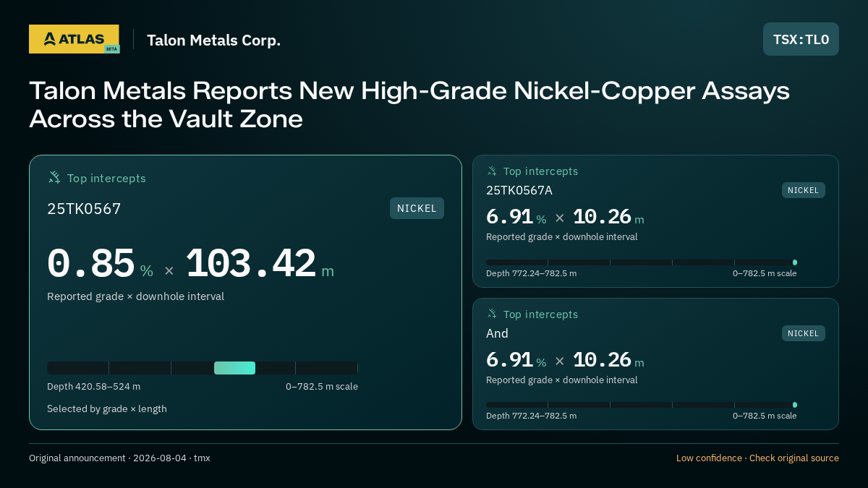The height and width of the screenshot is (488, 868).
Task: Click NICKEL tag on the And card
Action: 803,333
